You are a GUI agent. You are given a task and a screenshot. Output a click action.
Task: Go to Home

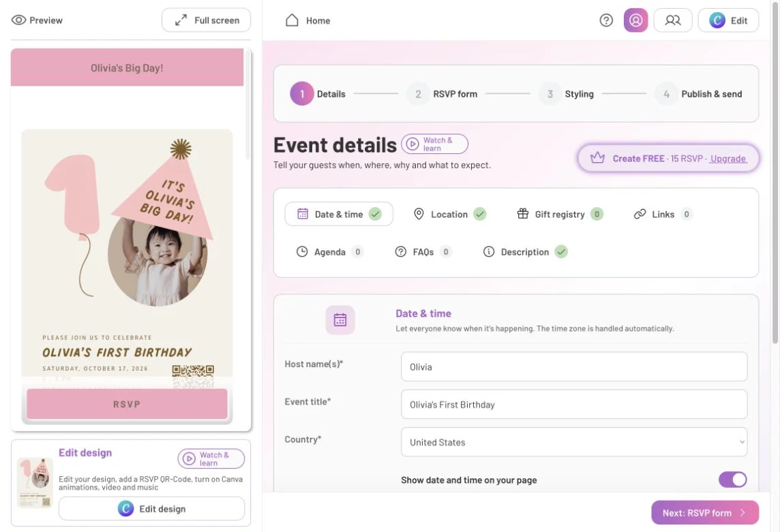307,20
